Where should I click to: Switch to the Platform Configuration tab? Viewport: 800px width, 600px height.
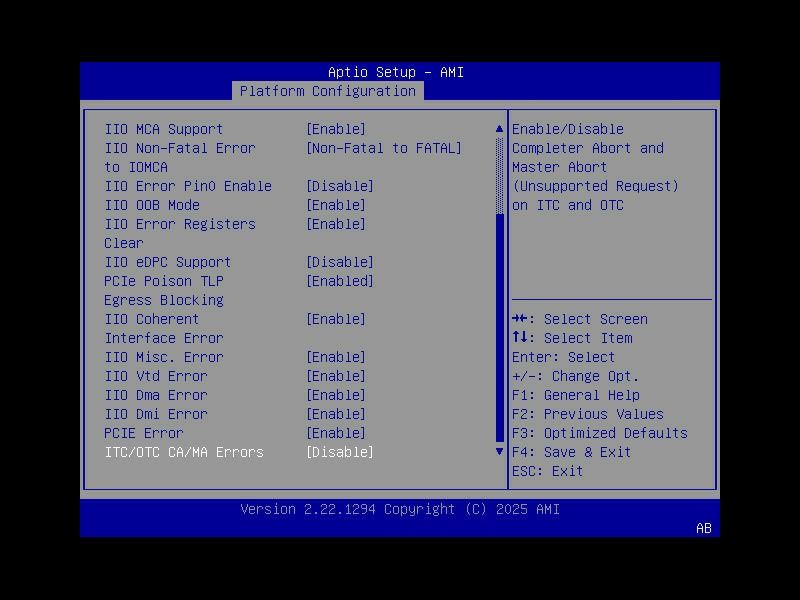(x=326, y=91)
